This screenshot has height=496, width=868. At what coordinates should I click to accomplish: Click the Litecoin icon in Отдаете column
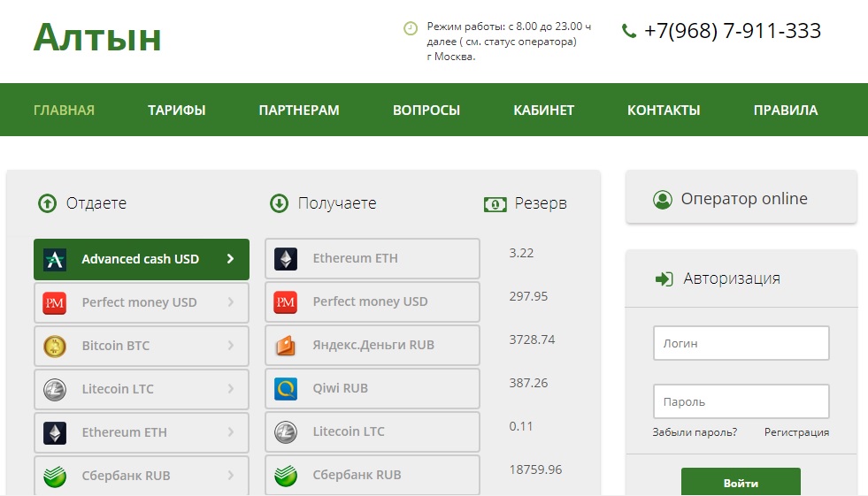[55, 389]
